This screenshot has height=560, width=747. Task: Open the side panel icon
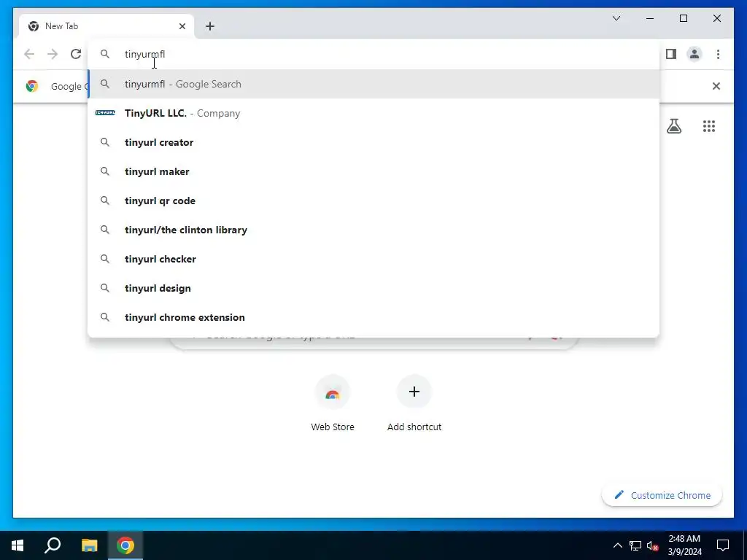(671, 54)
